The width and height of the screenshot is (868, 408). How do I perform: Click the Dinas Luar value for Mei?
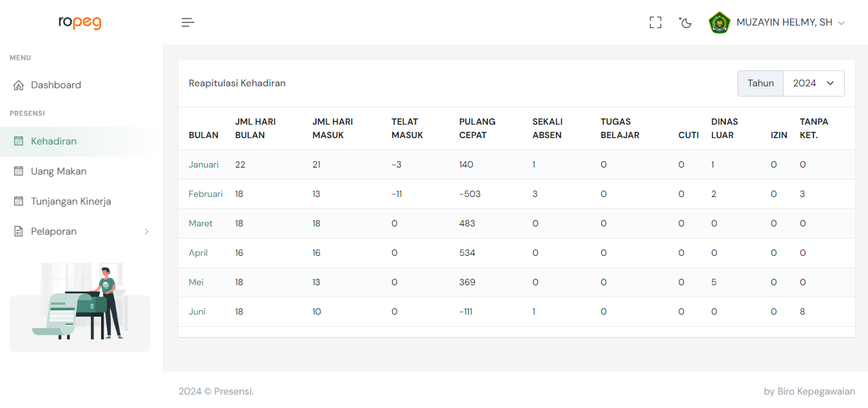(714, 283)
